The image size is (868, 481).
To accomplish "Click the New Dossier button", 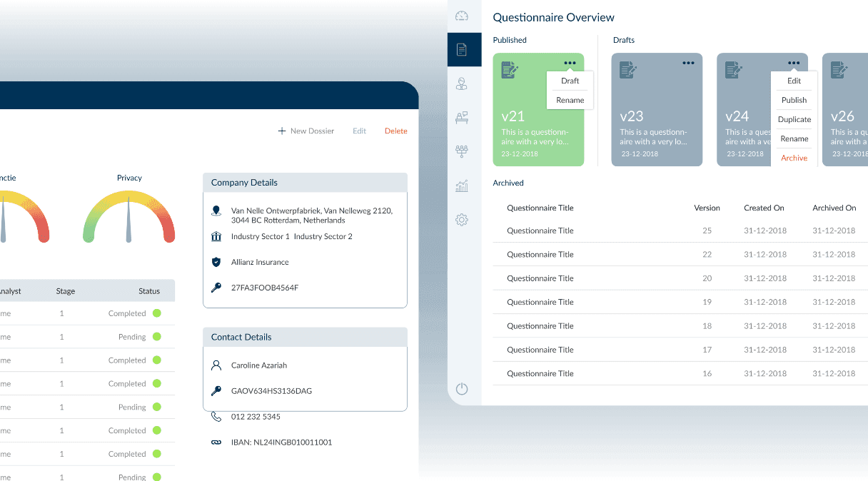I will click(306, 131).
